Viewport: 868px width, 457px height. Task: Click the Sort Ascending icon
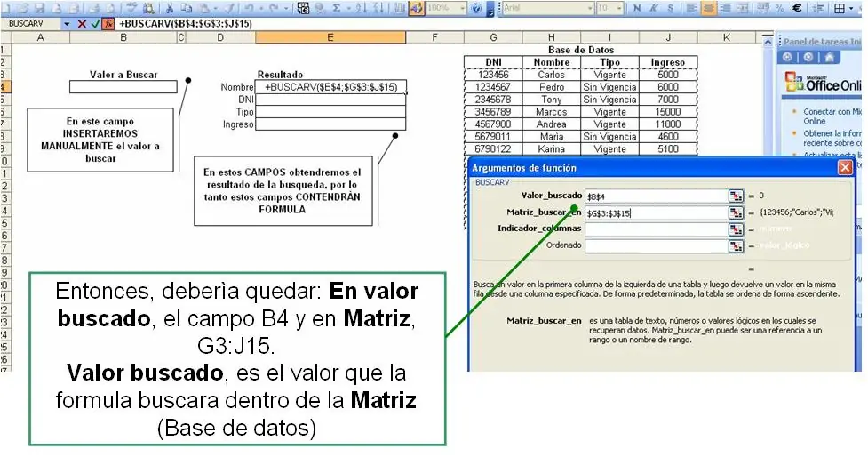[361, 8]
